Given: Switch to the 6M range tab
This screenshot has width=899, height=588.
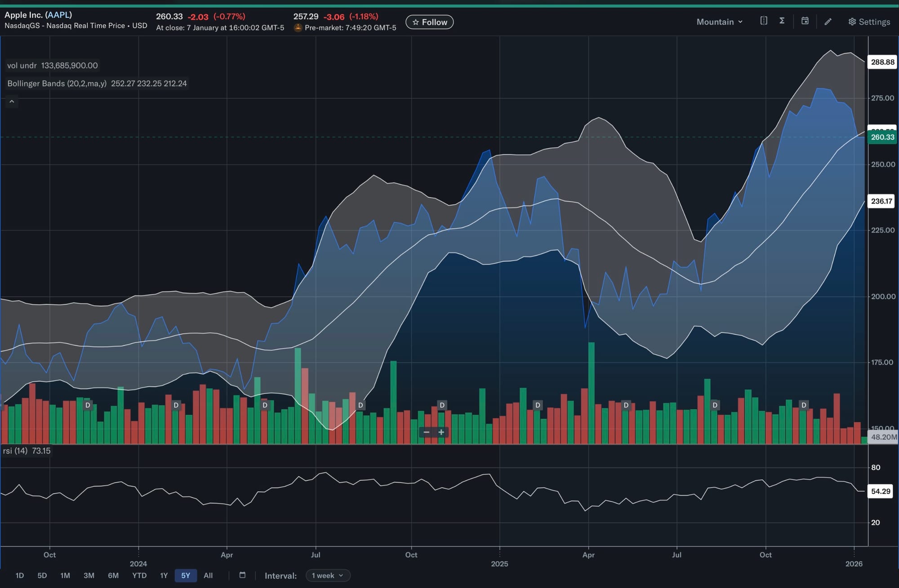Looking at the screenshot, I should pos(113,575).
